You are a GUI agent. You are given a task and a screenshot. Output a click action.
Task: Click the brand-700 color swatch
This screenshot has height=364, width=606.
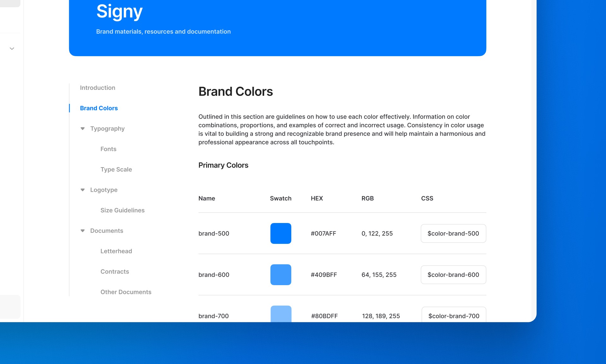[x=281, y=314]
